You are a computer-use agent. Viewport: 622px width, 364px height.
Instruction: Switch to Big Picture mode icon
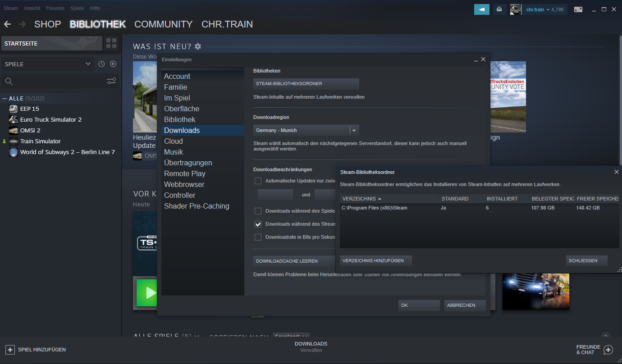pyautogui.click(x=578, y=9)
